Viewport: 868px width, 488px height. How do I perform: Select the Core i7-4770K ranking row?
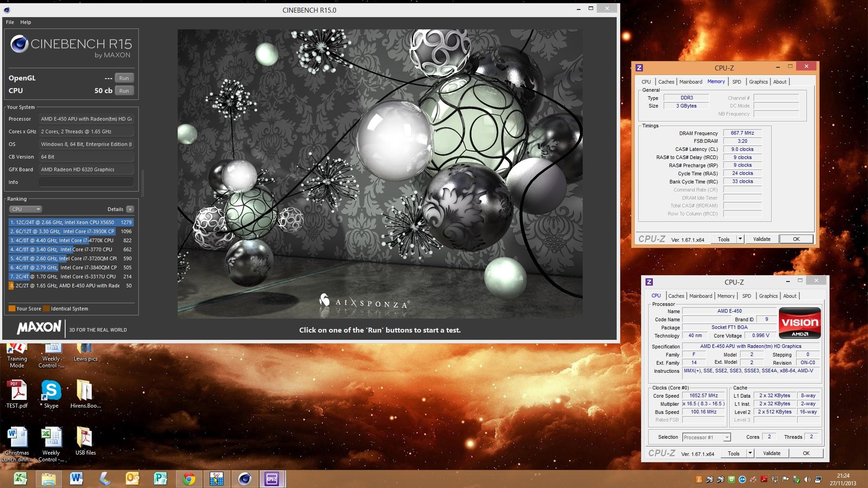tap(71, 240)
